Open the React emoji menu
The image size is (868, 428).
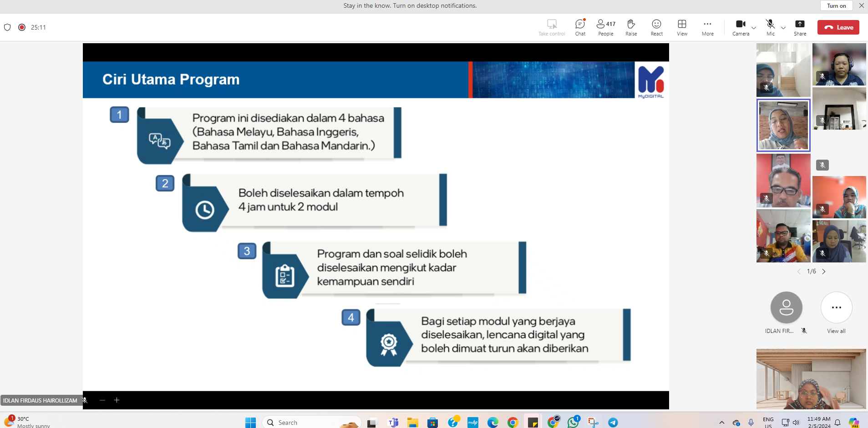[x=656, y=27]
